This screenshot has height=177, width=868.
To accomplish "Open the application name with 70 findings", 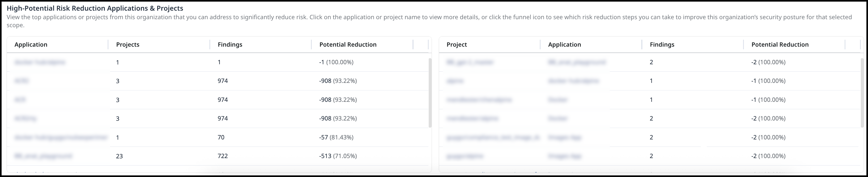I will (61, 138).
